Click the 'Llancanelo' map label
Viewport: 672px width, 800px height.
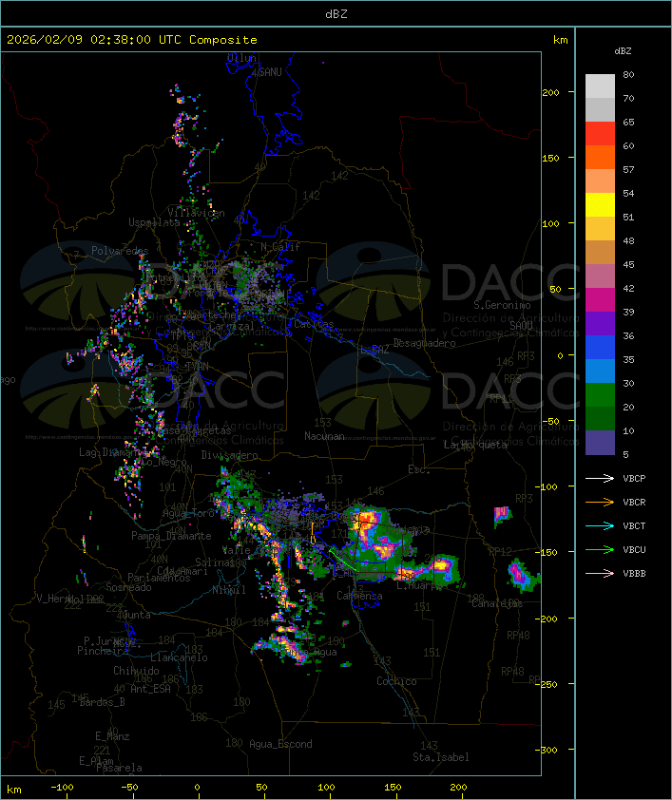pyautogui.click(x=179, y=657)
